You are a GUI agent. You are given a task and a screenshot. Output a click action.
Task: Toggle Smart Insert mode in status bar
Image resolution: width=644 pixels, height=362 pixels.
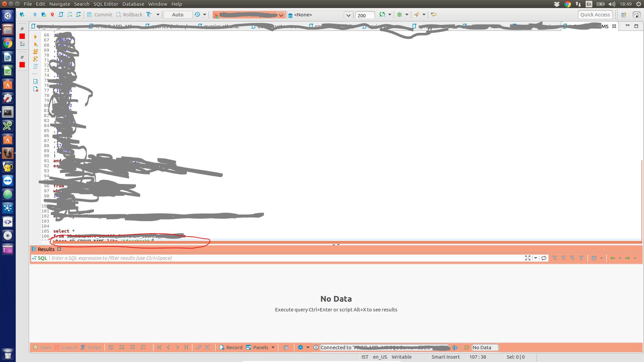click(x=445, y=357)
